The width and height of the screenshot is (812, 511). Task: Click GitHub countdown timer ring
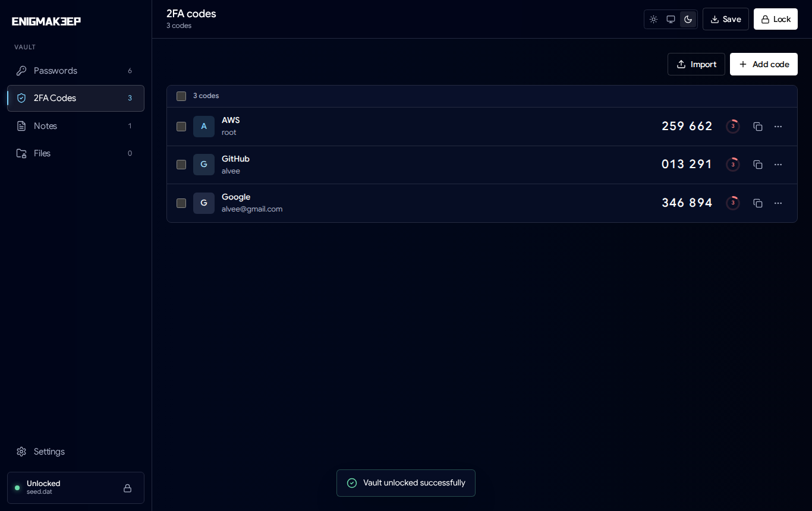[x=733, y=165]
